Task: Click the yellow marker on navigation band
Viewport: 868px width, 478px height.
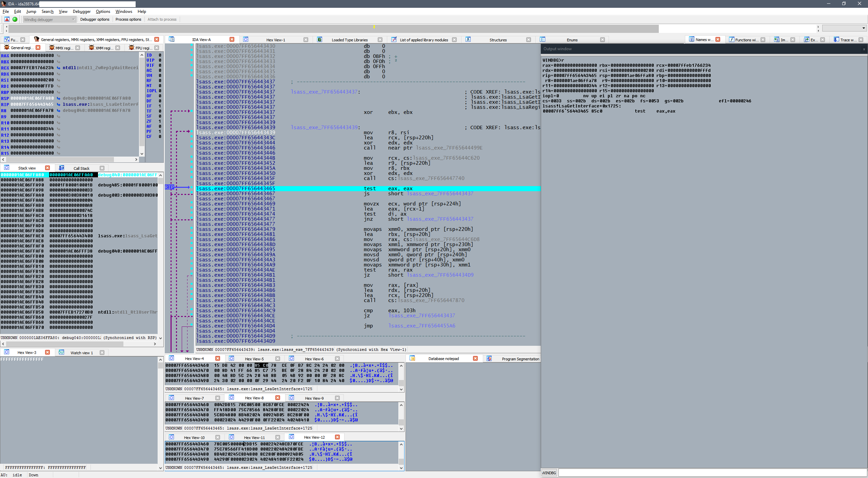Action: 374,26
